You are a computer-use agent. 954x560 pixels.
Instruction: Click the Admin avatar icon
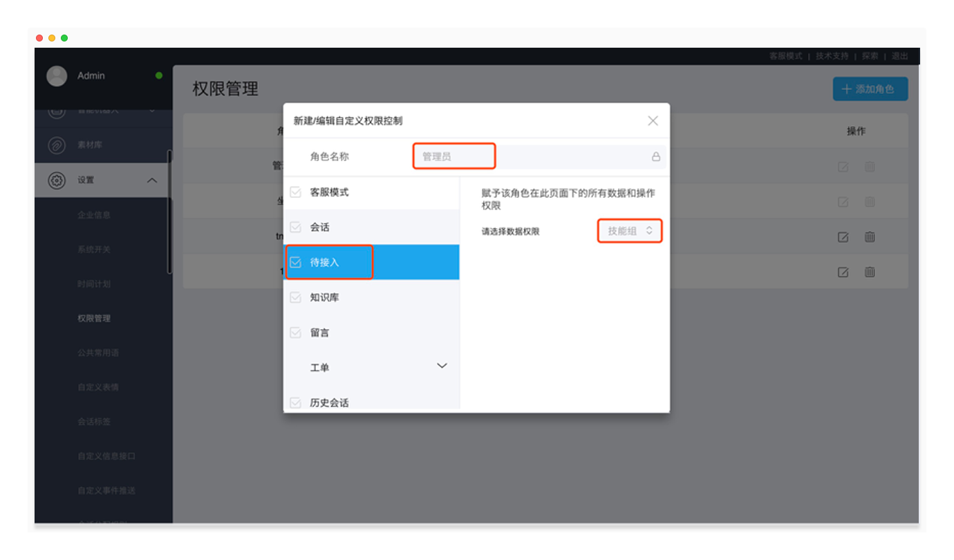click(x=57, y=76)
